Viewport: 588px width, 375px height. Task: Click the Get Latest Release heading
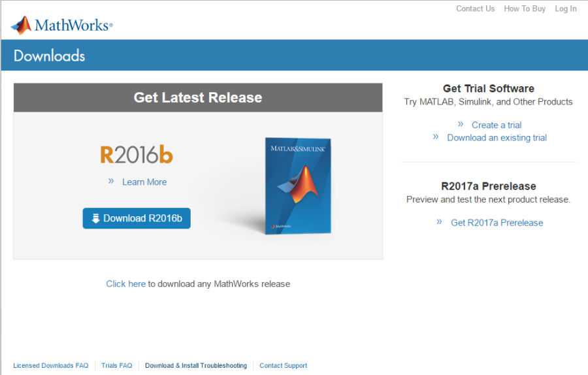198,97
